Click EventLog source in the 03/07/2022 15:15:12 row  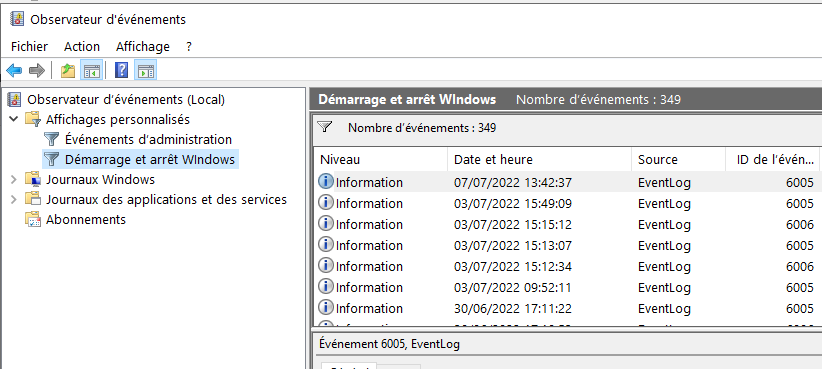pyautogui.click(x=664, y=224)
